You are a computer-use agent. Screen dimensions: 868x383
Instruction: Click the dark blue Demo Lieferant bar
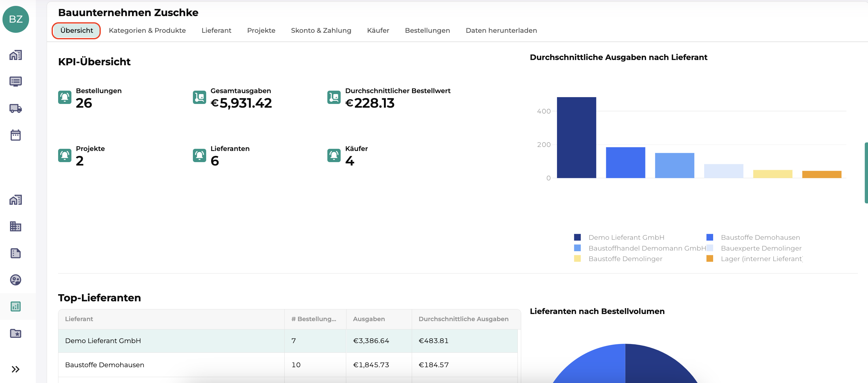pyautogui.click(x=577, y=138)
